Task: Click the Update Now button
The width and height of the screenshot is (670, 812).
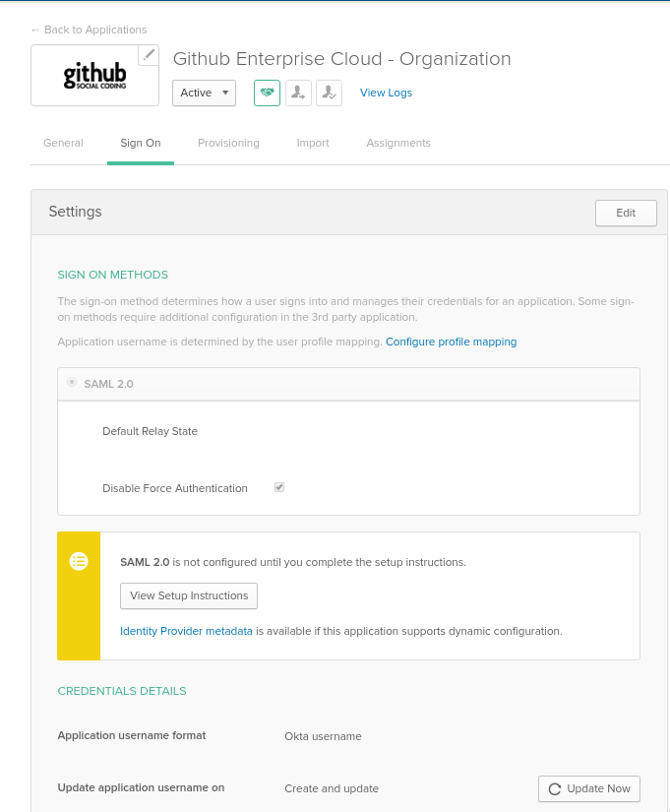Action: [589, 788]
